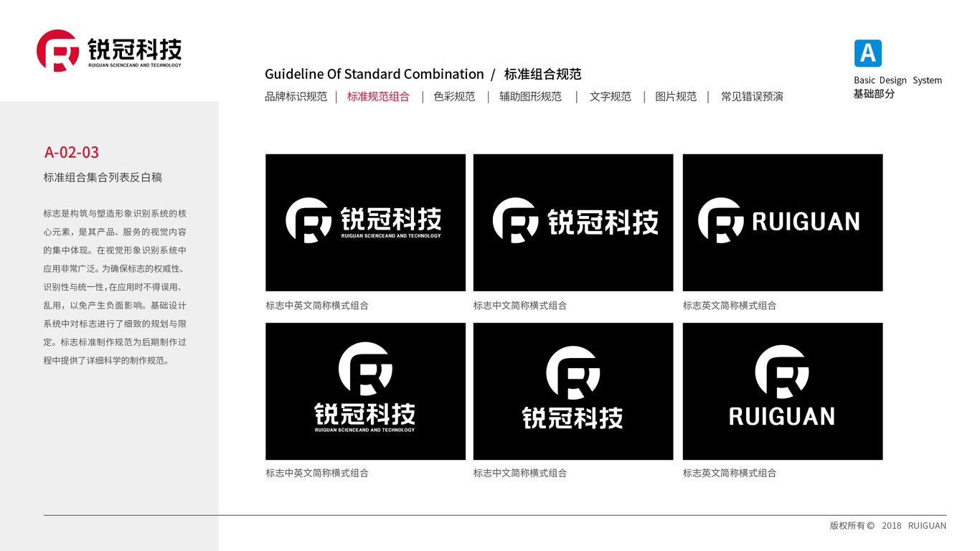
Task: Select the red 标准规范组合 tab
Action: point(378,96)
